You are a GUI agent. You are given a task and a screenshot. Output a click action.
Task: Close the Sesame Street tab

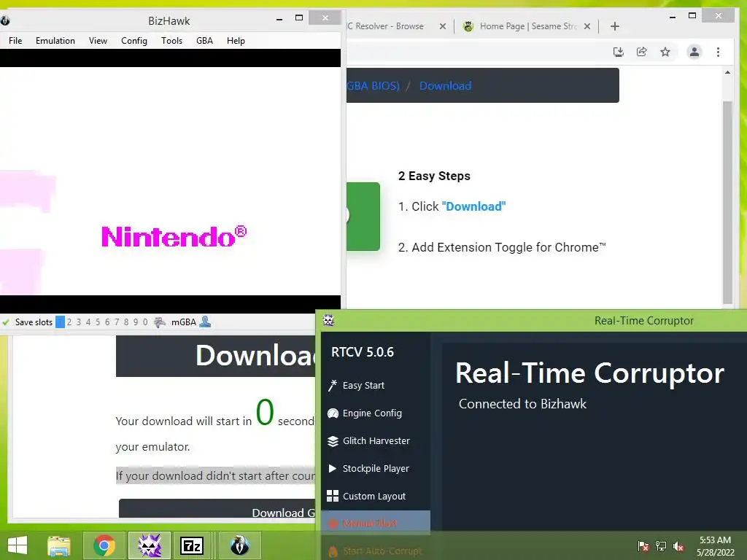tap(587, 26)
